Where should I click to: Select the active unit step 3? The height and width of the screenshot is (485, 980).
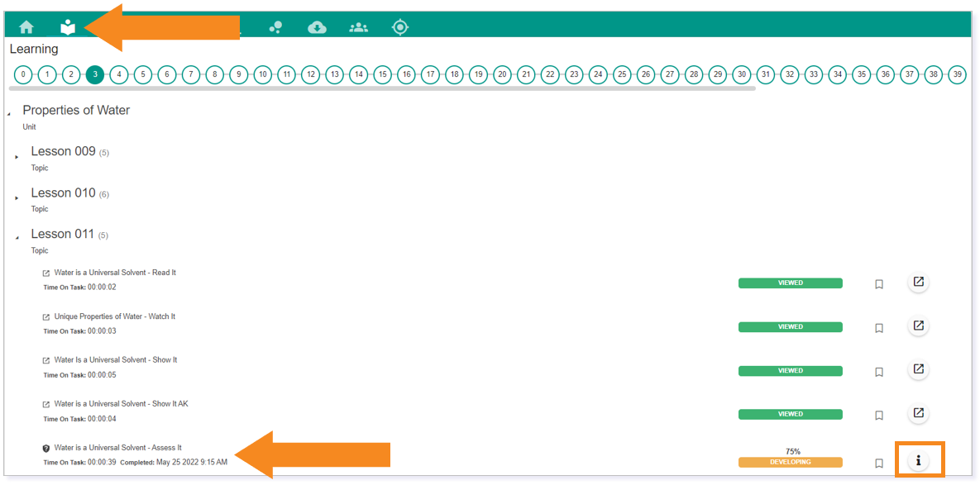(x=95, y=74)
